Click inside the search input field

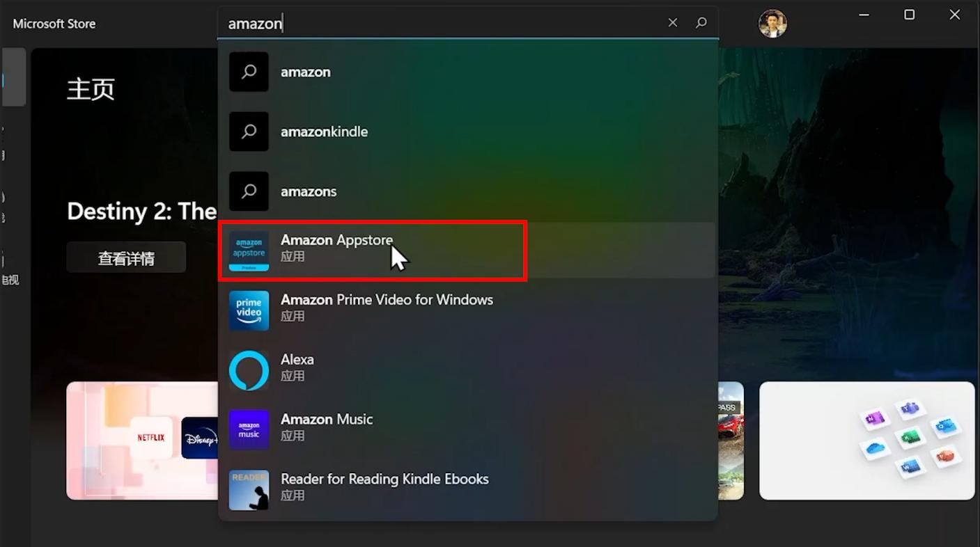[418, 23]
